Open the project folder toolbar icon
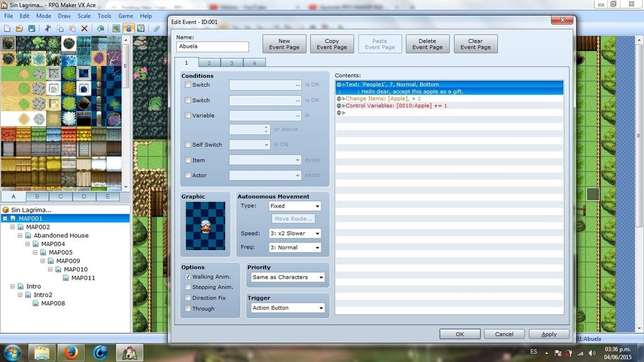This screenshot has width=644, height=362. (19, 28)
